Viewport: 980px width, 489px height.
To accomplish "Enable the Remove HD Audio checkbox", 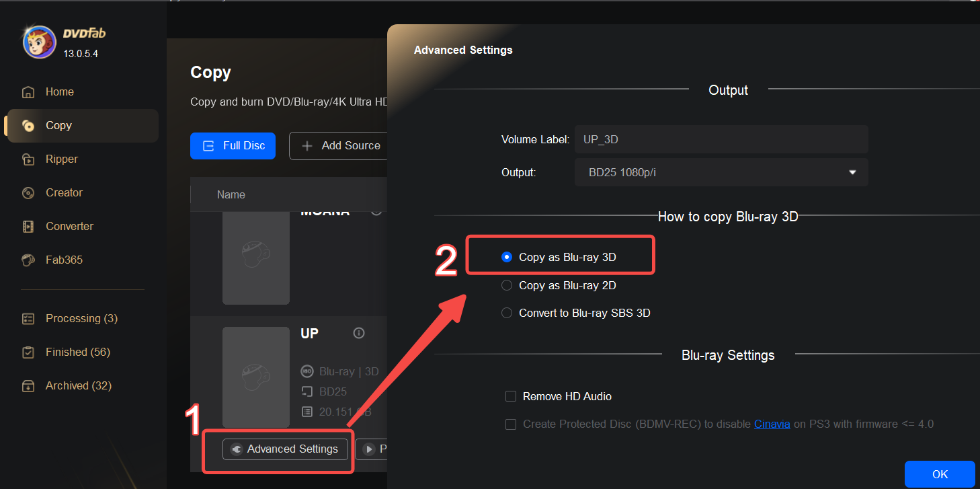I will tap(511, 397).
